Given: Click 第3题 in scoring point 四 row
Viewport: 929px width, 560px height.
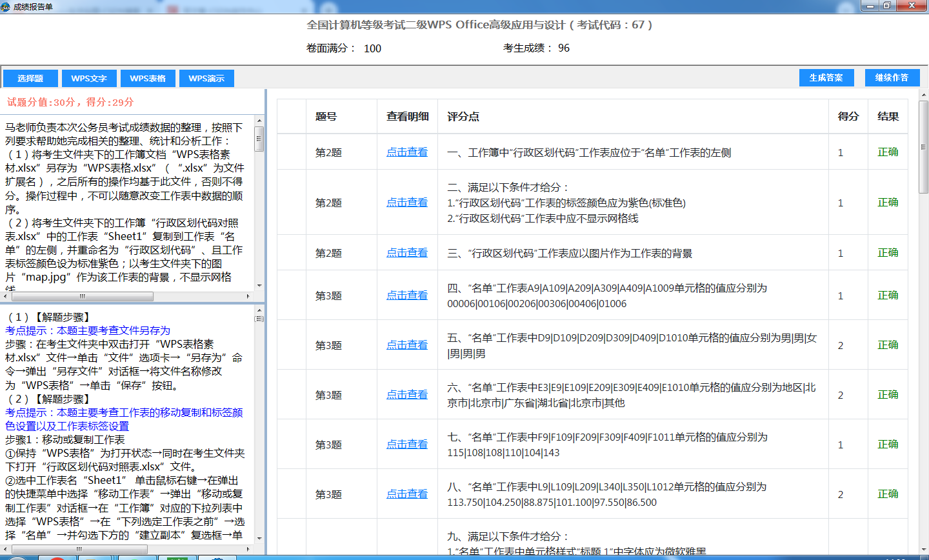Looking at the screenshot, I should pyautogui.click(x=328, y=296).
